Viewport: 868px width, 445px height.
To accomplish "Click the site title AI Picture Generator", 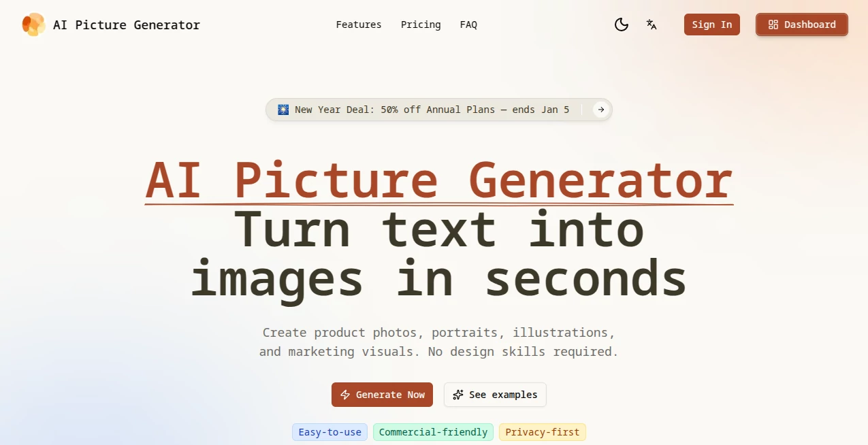I will click(x=126, y=24).
